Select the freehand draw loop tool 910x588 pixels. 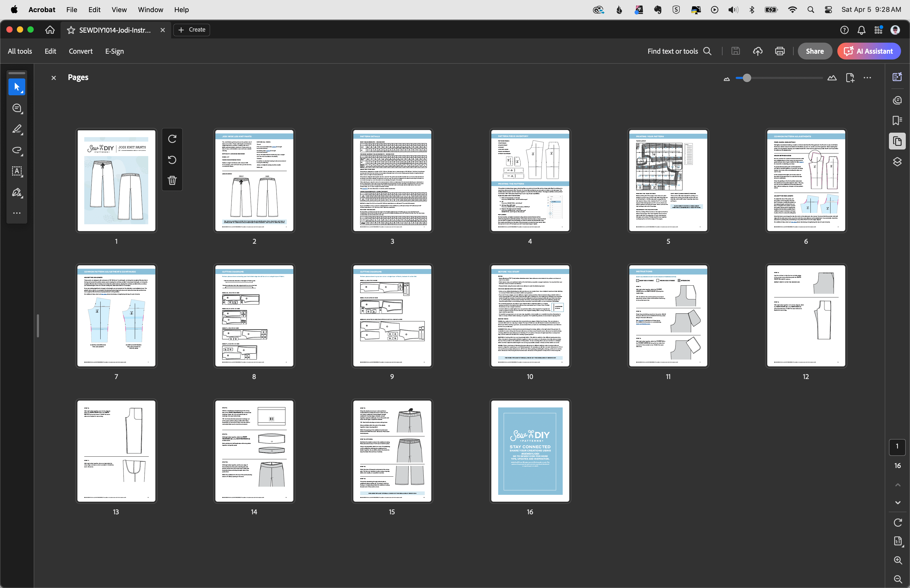coord(17,150)
